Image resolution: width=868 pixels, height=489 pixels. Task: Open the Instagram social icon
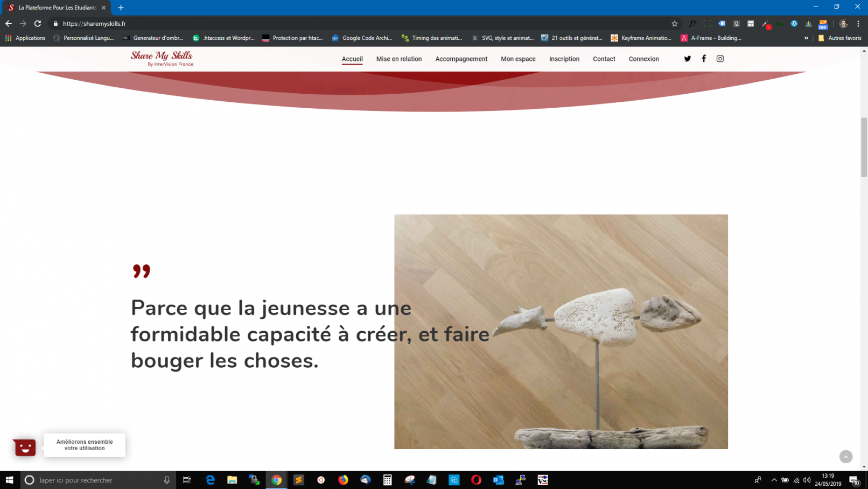720,59
